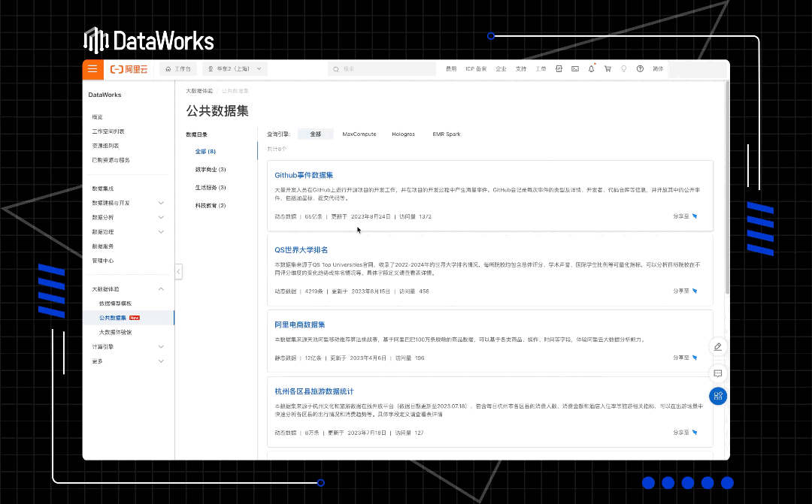This screenshot has width=812, height=504.
Task: Click the lightbulb suggestions icon
Action: (x=624, y=68)
